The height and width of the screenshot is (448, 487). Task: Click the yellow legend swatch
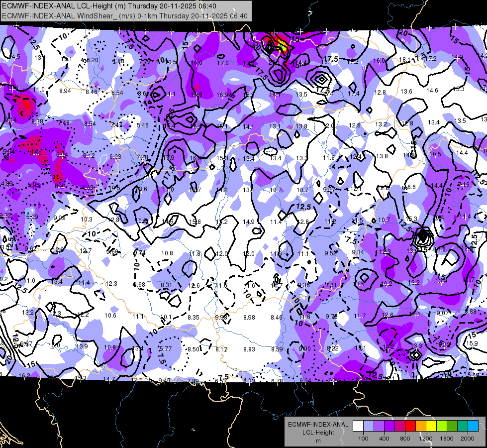click(431, 426)
